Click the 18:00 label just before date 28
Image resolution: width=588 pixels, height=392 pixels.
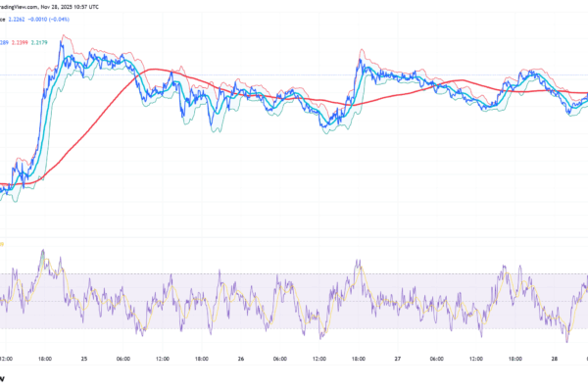click(514, 359)
